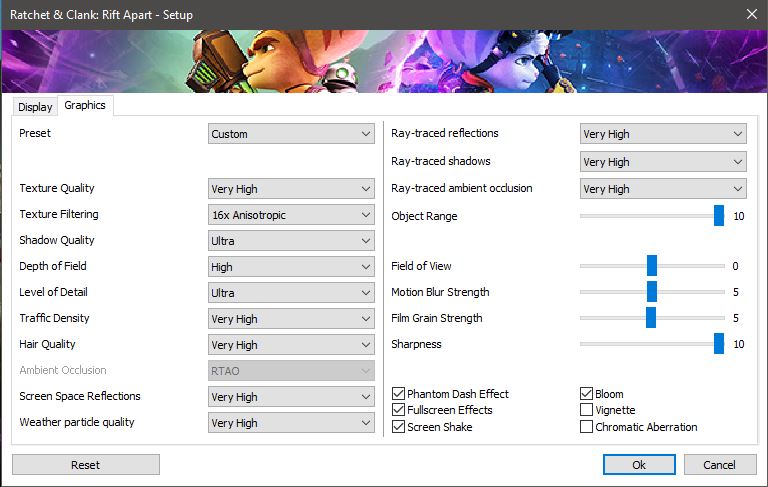This screenshot has width=768, height=487.
Task: Open the Ray-traced shadows dropdown
Action: tap(663, 162)
